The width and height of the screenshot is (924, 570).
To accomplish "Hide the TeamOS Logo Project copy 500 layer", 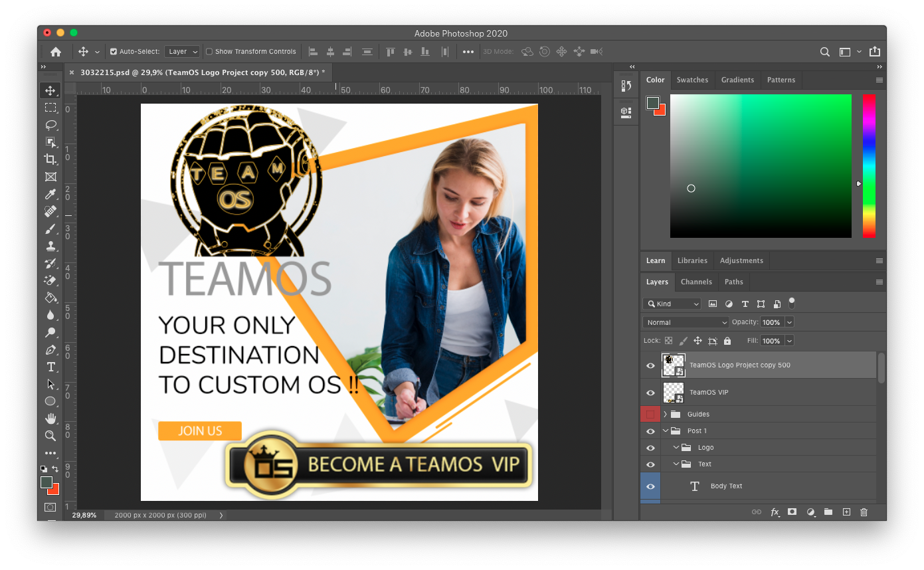I will (x=651, y=365).
